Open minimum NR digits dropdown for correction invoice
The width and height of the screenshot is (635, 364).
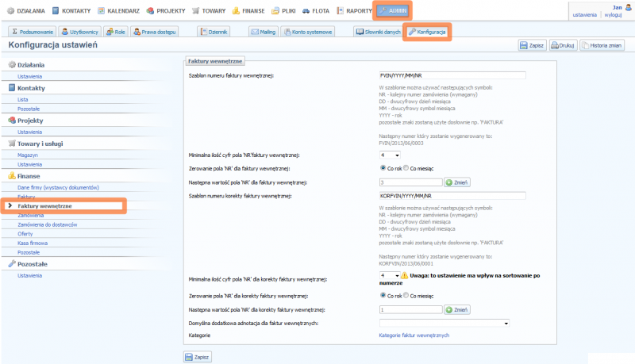point(390,275)
